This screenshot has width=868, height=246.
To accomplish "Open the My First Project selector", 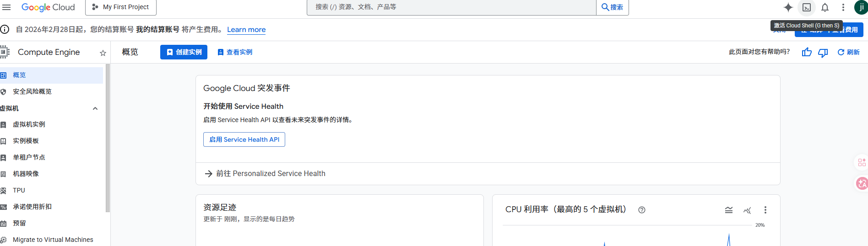I will pos(121,7).
